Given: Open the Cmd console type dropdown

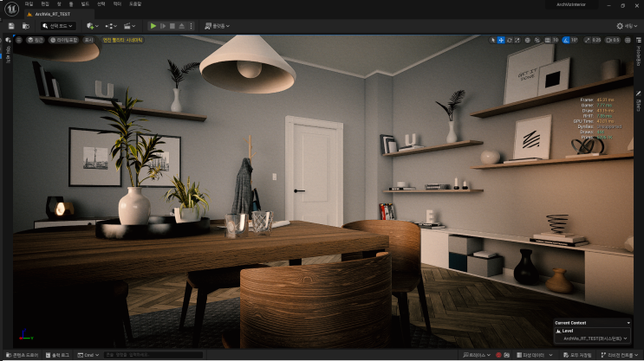Looking at the screenshot, I should (x=88, y=355).
